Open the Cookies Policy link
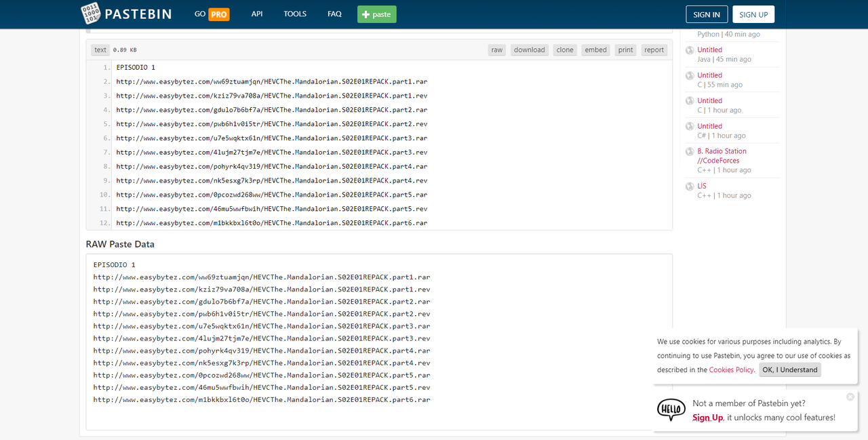This screenshot has height=440, width=868. pyautogui.click(x=731, y=369)
